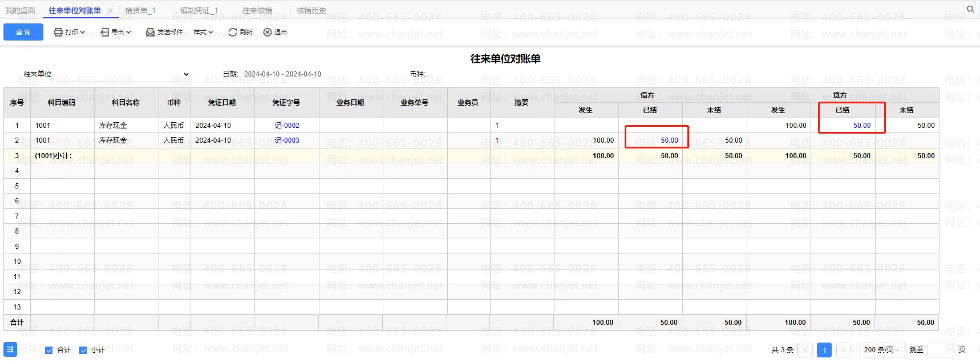Open the 填制凭证_1 tab
Image resolution: width=980 pixels, height=362 pixels.
199,10
